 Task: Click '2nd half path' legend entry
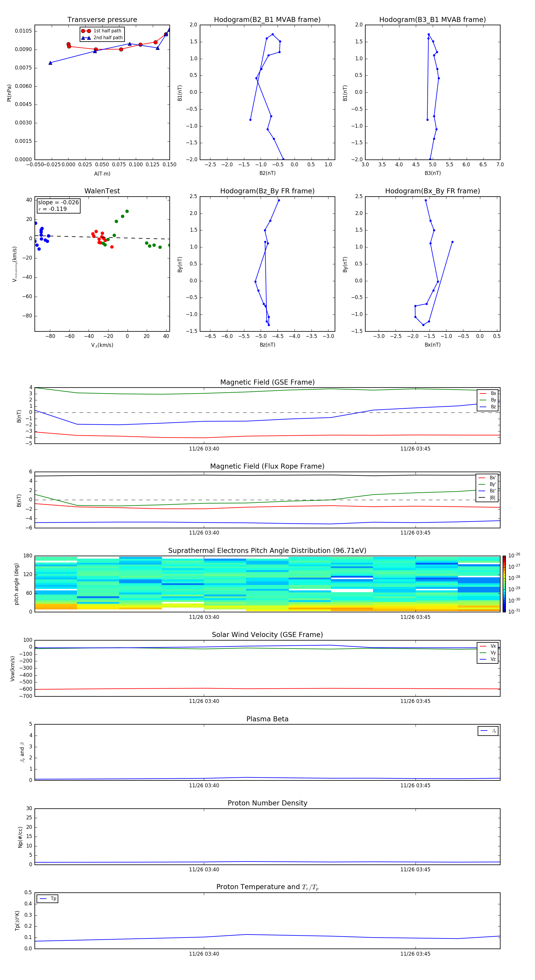(x=102, y=38)
